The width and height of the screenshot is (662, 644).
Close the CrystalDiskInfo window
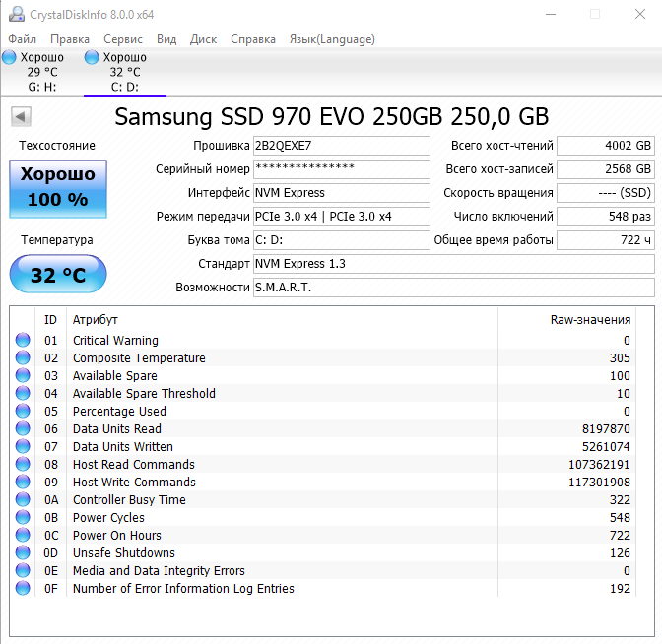(640, 14)
